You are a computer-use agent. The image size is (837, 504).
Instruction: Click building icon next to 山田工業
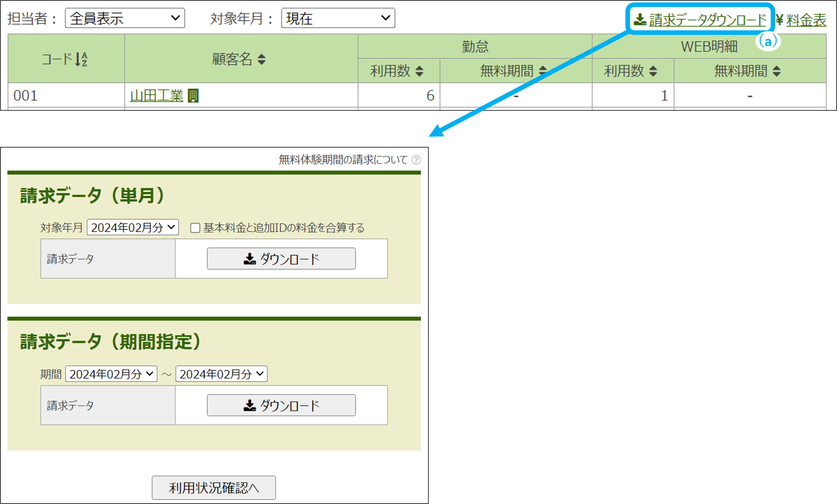(193, 96)
